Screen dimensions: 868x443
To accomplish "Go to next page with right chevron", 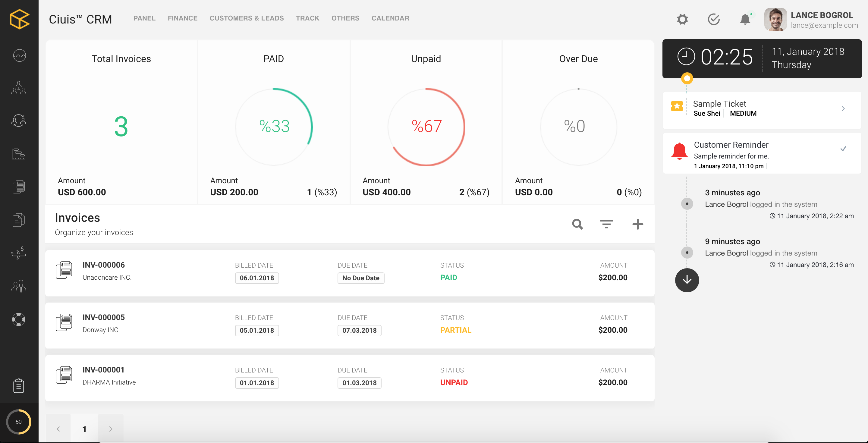I will tap(111, 429).
